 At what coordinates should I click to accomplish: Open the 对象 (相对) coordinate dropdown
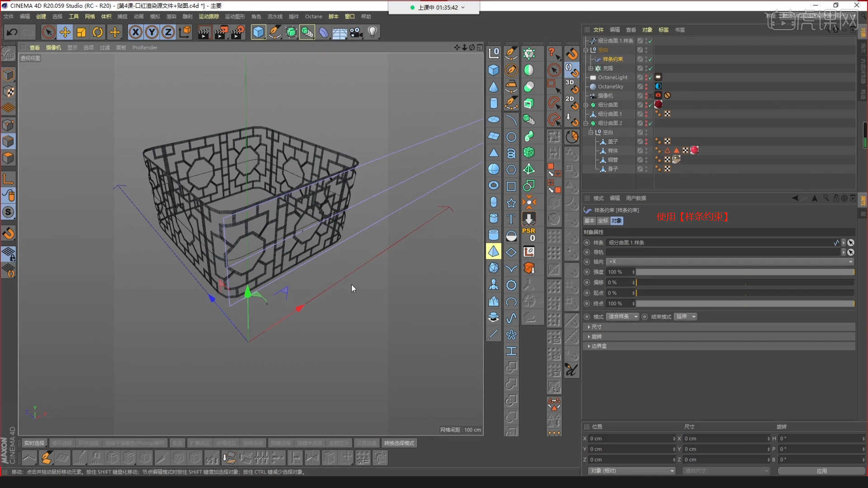pyautogui.click(x=632, y=471)
